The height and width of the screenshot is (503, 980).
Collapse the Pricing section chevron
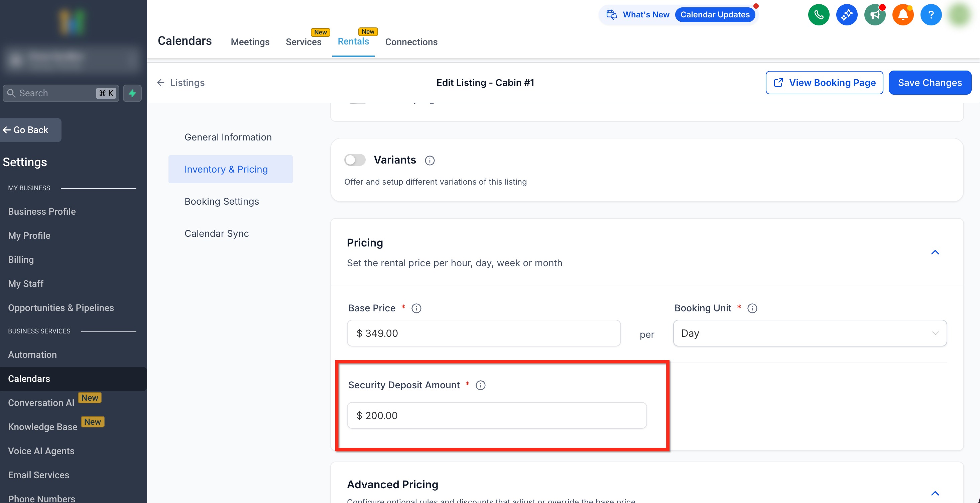[x=935, y=253]
